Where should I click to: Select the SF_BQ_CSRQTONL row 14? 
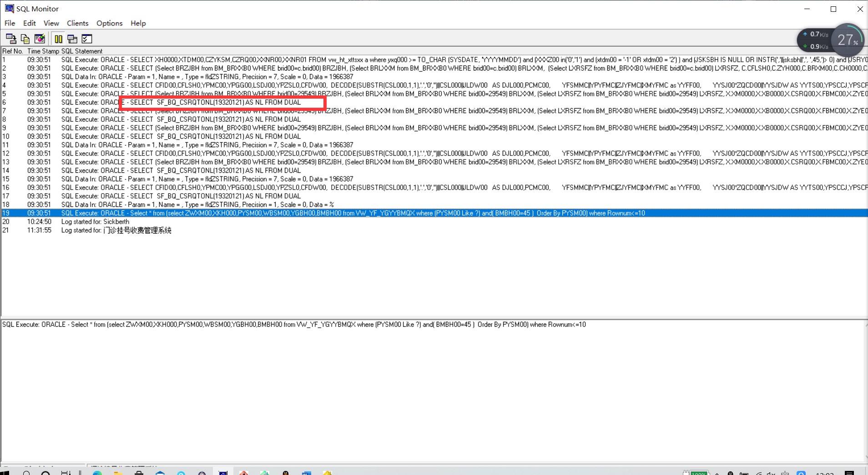coord(434,170)
